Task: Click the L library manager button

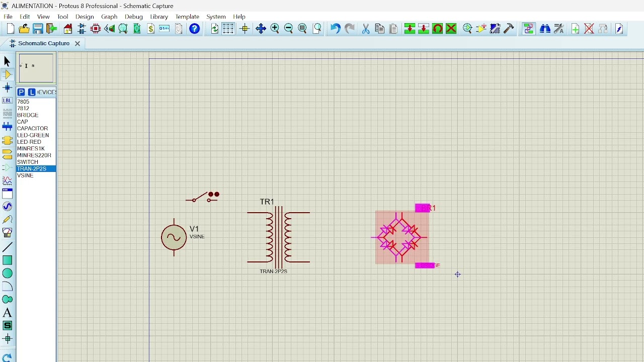Action: pyautogui.click(x=32, y=92)
